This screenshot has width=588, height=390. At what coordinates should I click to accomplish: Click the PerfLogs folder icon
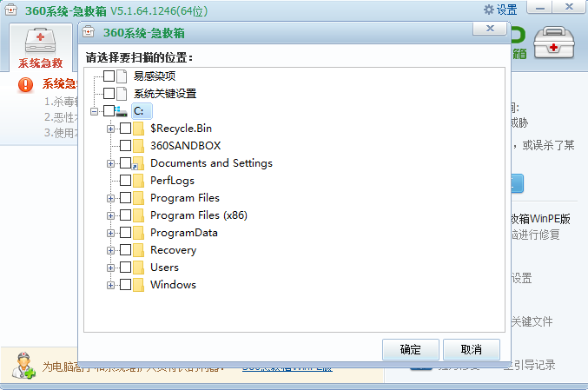click(x=138, y=181)
